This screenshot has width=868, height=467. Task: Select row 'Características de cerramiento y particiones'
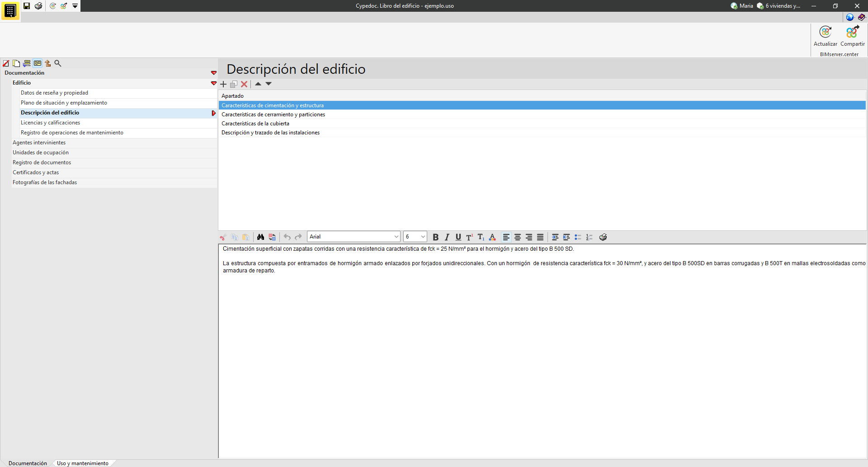(x=542, y=114)
